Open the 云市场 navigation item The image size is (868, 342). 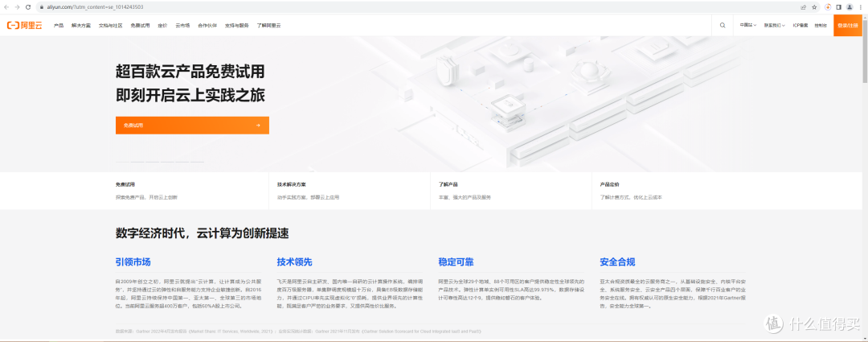coord(182,26)
